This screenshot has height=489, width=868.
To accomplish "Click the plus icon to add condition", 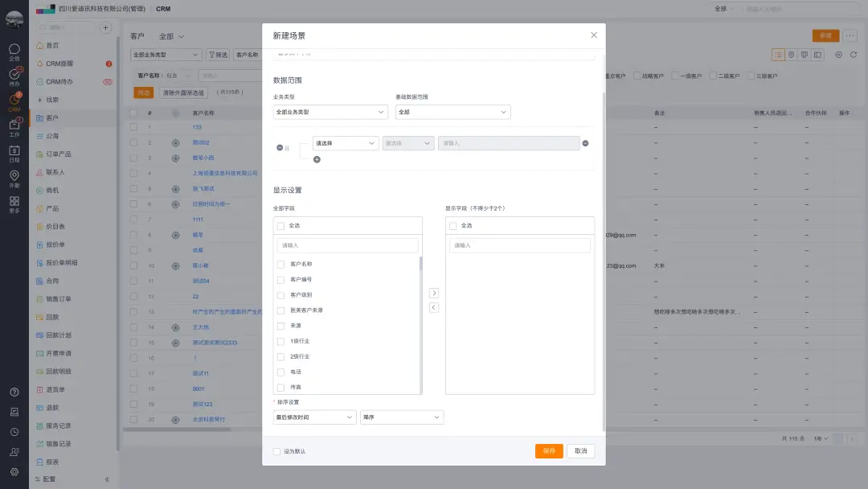I will pos(317,159).
